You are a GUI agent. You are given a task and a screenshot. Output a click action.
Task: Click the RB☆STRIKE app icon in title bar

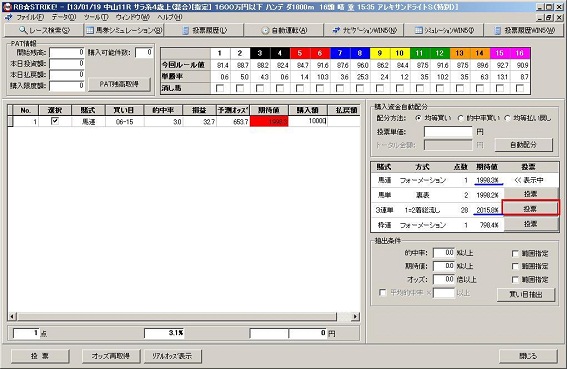[7, 7]
